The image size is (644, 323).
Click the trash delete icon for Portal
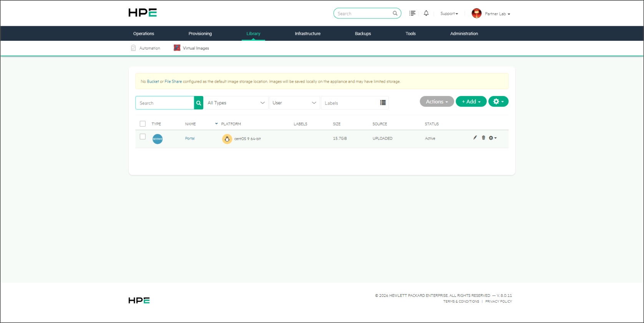(x=483, y=138)
